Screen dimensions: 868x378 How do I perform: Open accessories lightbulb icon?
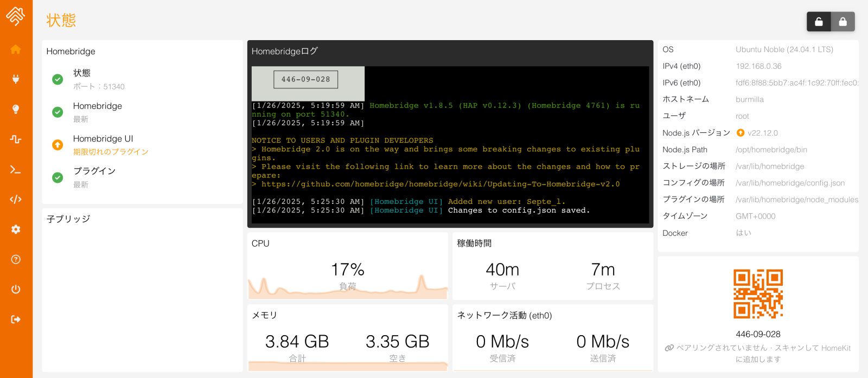point(16,109)
